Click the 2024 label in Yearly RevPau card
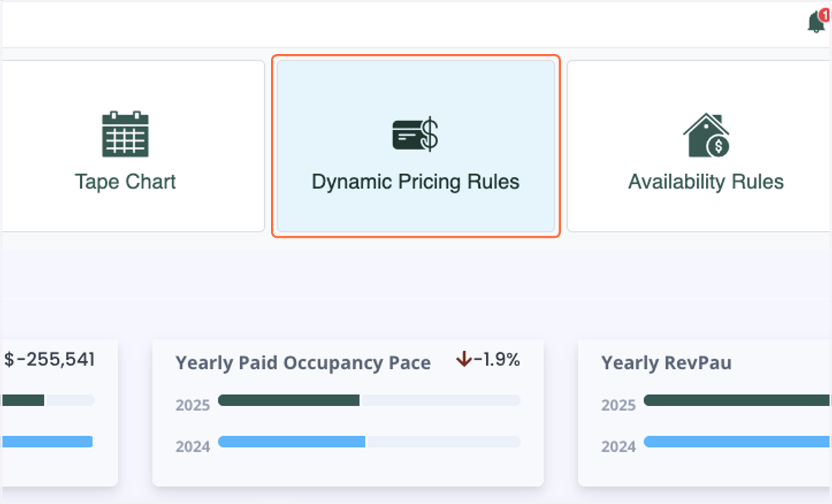This screenshot has width=832, height=504. click(618, 447)
